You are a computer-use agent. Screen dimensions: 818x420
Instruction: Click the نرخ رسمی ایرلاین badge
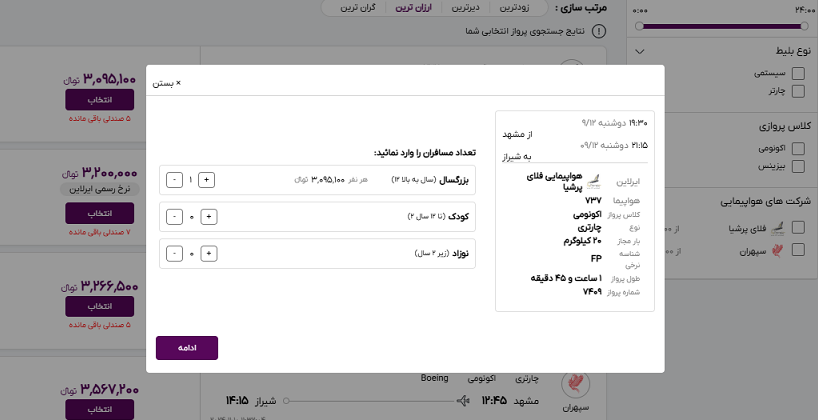coord(100,189)
